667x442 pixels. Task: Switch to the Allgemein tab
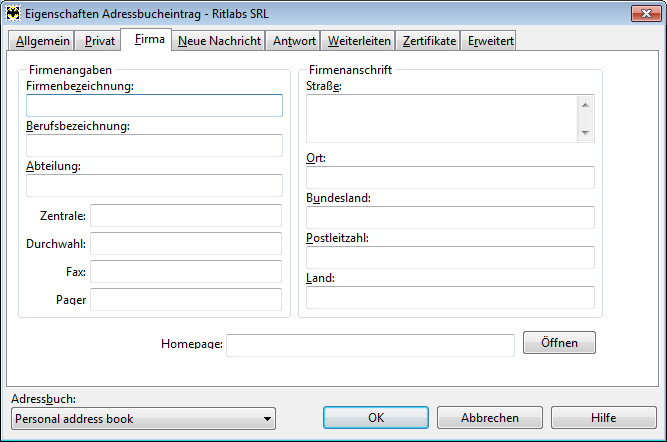43,41
